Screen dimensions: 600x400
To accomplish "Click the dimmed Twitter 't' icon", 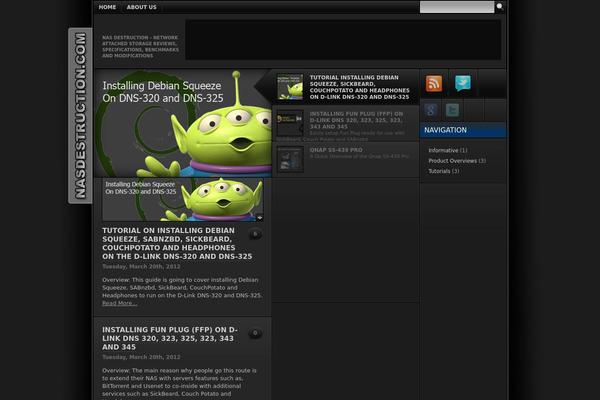I will click(453, 110).
